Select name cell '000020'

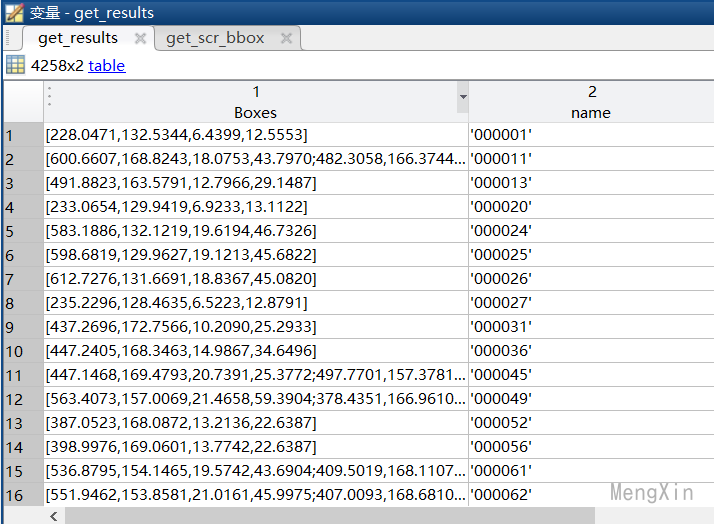592,207
